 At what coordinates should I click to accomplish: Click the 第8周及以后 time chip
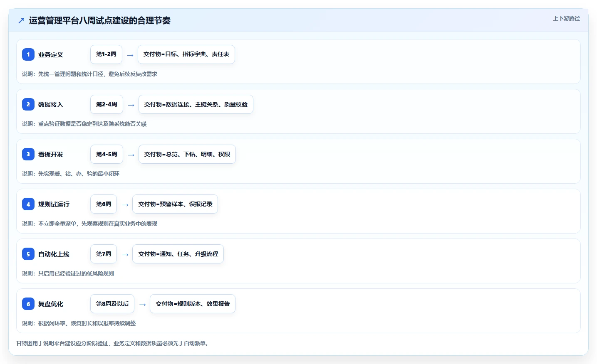[112, 304]
